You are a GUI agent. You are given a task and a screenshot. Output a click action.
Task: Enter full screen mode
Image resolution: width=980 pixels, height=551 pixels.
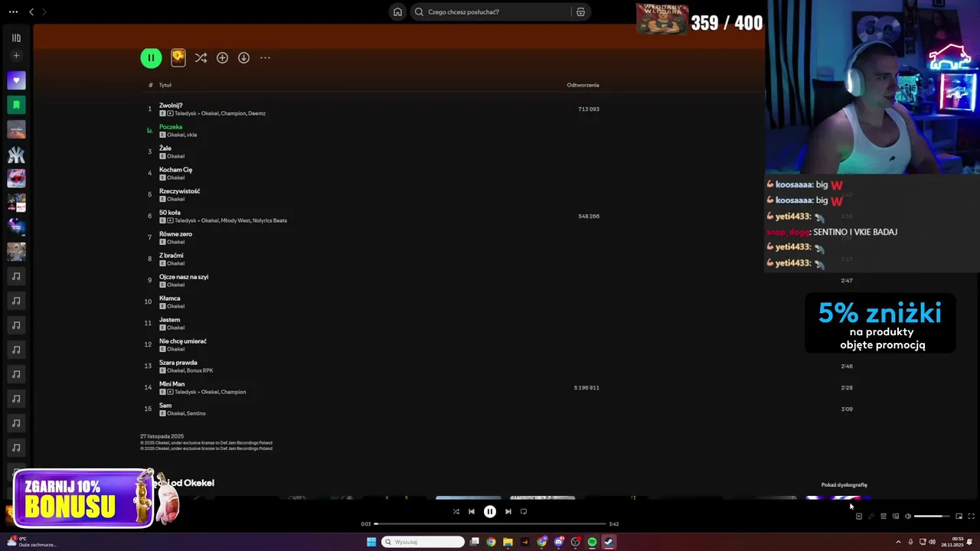tap(971, 516)
